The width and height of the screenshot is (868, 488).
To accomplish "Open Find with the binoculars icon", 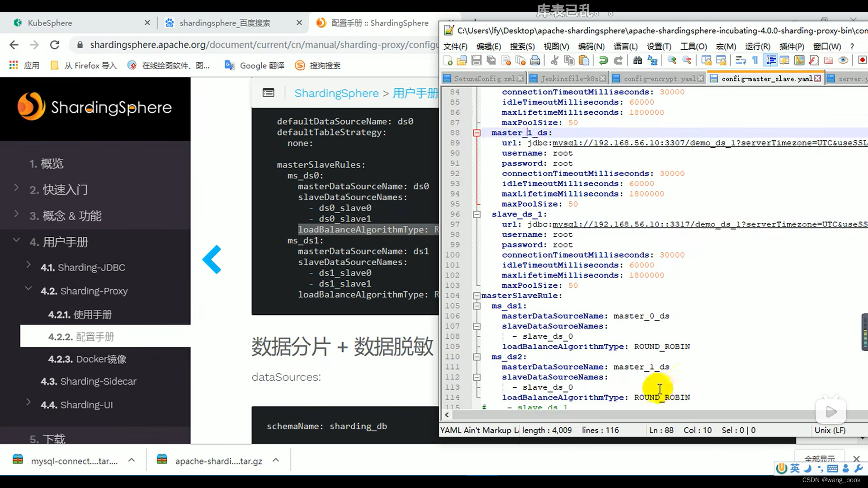I will coord(637,60).
